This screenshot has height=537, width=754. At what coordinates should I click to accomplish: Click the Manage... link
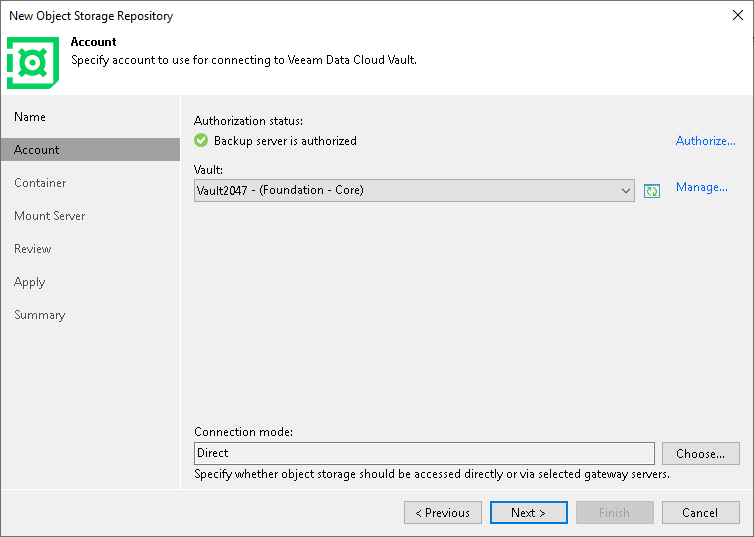point(702,187)
